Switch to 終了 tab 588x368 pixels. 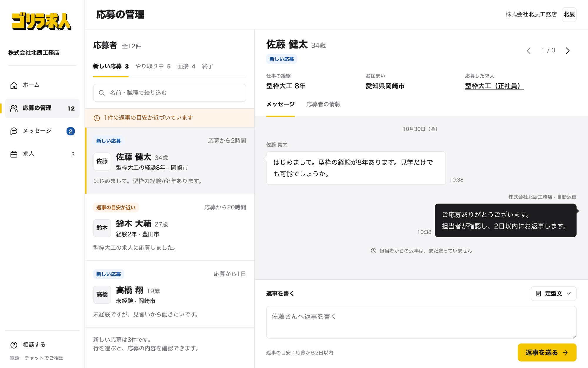tap(208, 67)
